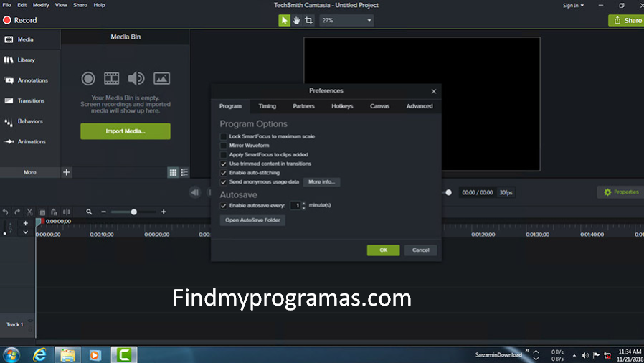Open the Help menu
The height and width of the screenshot is (363, 644).
pos(99,5)
